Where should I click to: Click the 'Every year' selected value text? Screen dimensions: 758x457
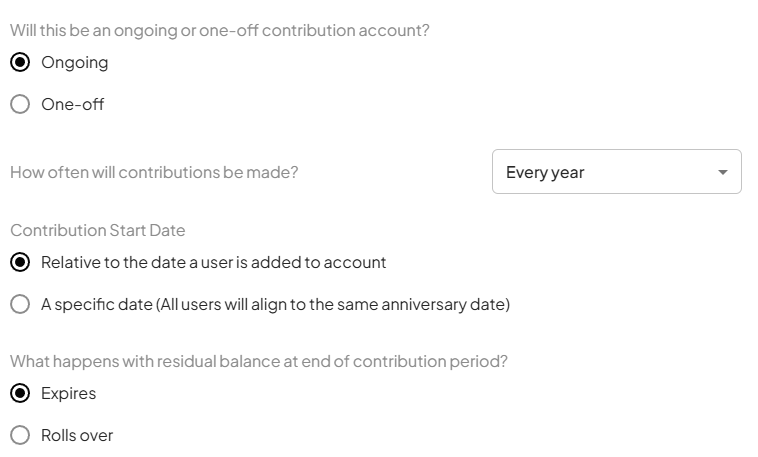coord(545,172)
